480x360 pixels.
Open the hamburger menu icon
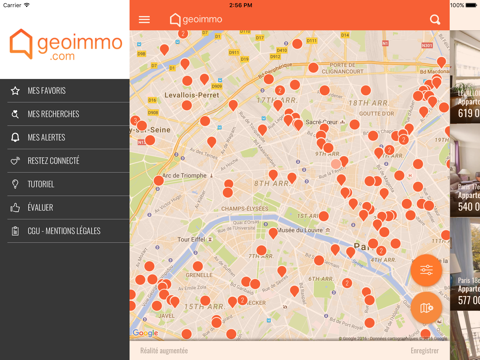pyautogui.click(x=144, y=20)
